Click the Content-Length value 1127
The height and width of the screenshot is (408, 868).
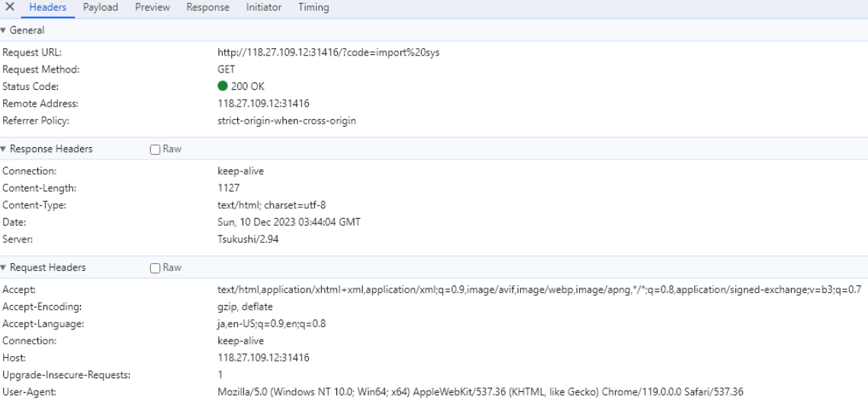click(x=229, y=188)
